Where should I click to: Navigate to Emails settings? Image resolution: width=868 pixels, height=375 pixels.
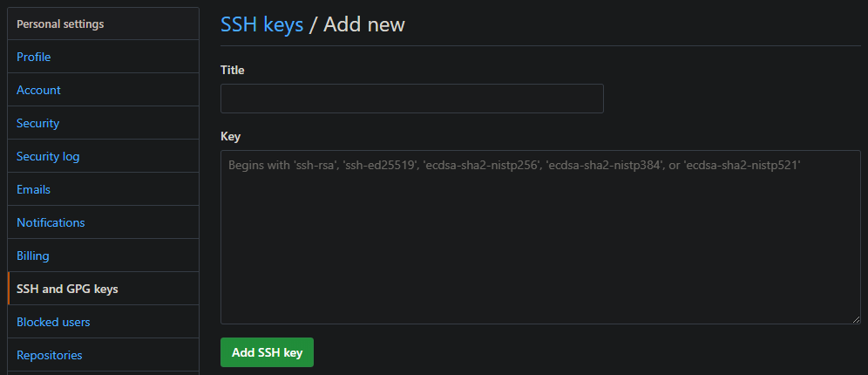34,189
